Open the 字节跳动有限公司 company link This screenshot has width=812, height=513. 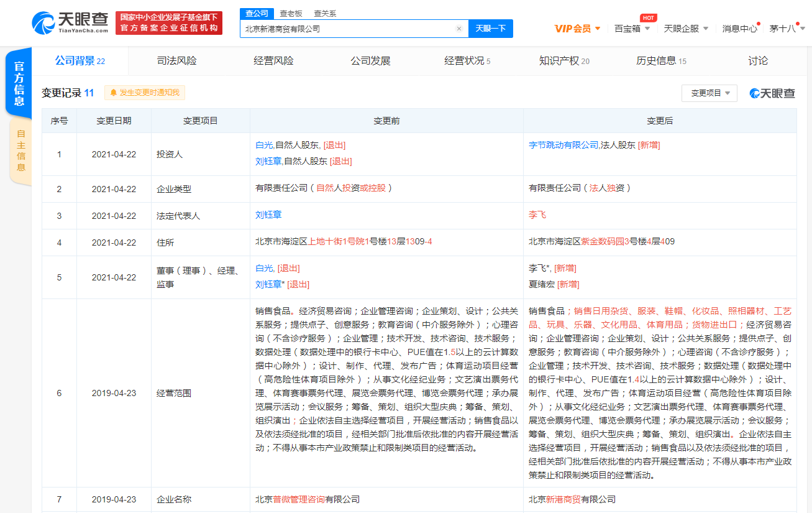(563, 145)
